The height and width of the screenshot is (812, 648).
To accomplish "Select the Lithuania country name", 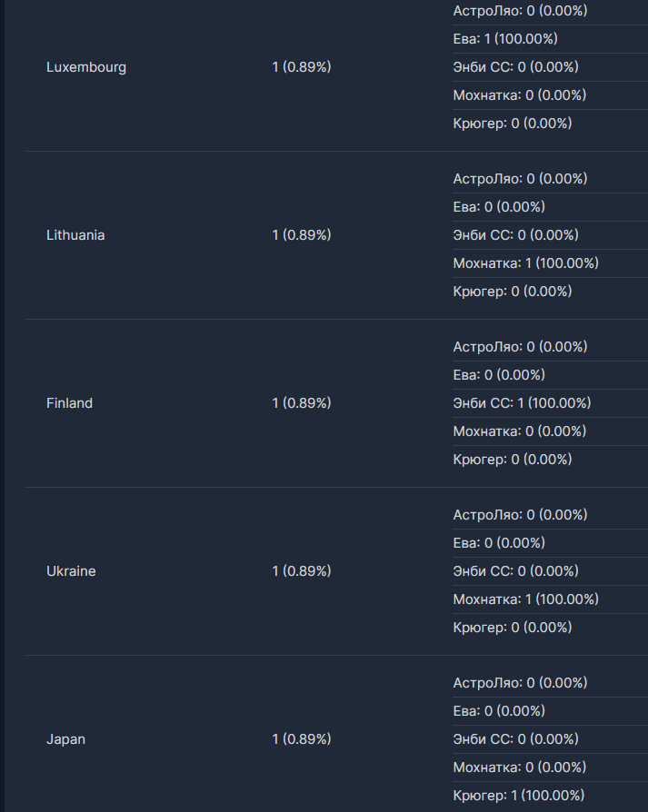I will [x=75, y=235].
